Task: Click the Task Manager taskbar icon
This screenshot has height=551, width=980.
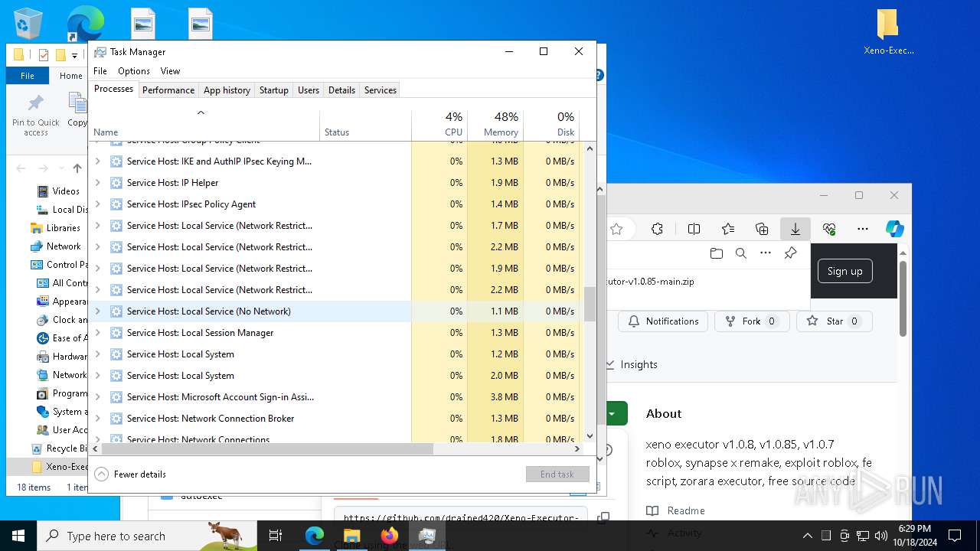Action: pyautogui.click(x=427, y=536)
